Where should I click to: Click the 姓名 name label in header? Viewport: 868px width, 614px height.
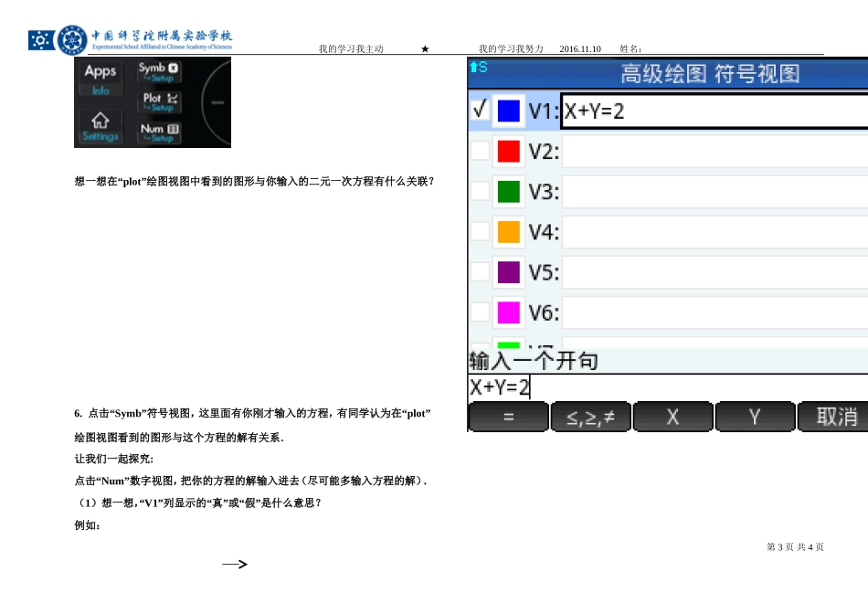pyautogui.click(x=630, y=49)
